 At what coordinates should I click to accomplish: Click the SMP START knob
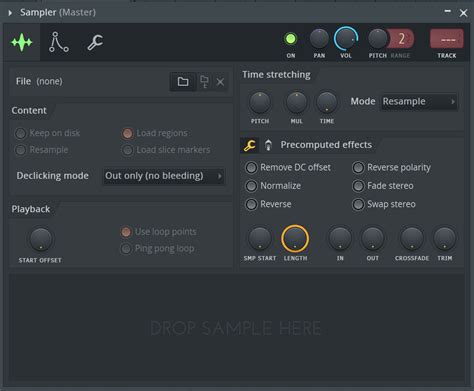pos(260,239)
